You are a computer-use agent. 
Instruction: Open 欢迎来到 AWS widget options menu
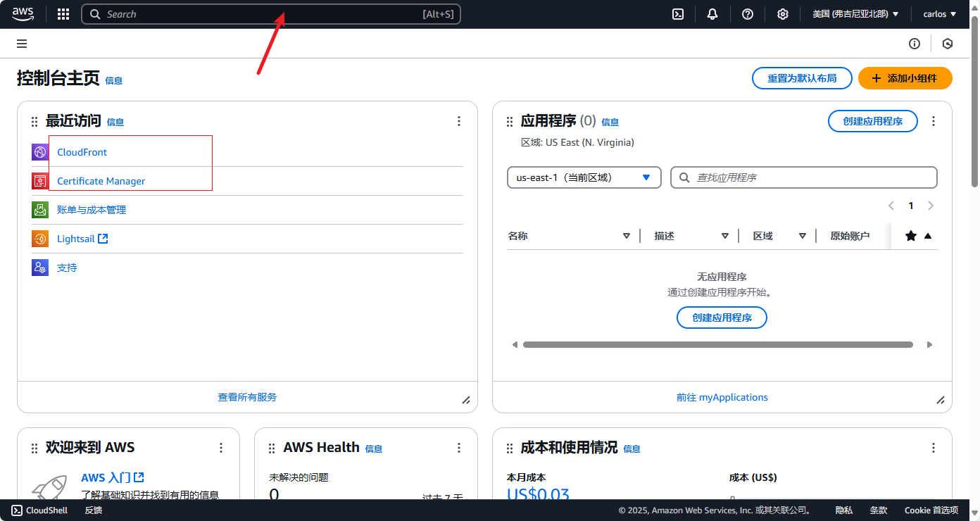(x=221, y=448)
